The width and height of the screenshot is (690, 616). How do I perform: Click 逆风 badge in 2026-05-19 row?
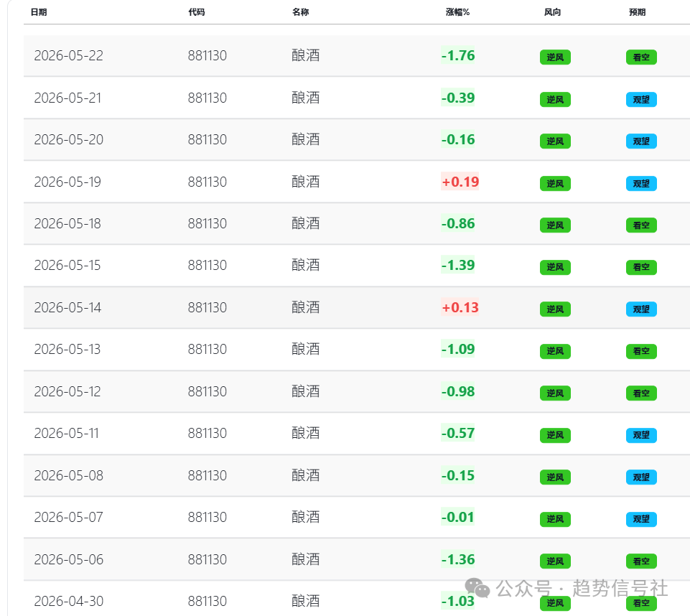click(x=555, y=184)
